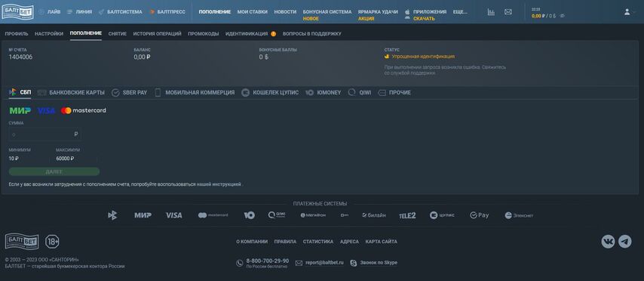644x281 pixels.
Task: Click the green ДАЛЕЕ button
Action: [54, 171]
